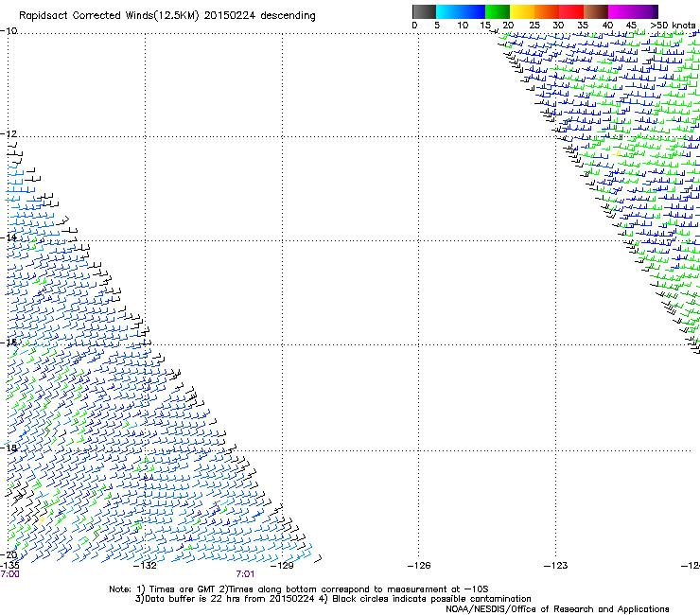The image size is (700, 615).
Task: Click the title 'Rapidscat Corrected Winds(12.5KM)'
Action: pyautogui.click(x=109, y=16)
